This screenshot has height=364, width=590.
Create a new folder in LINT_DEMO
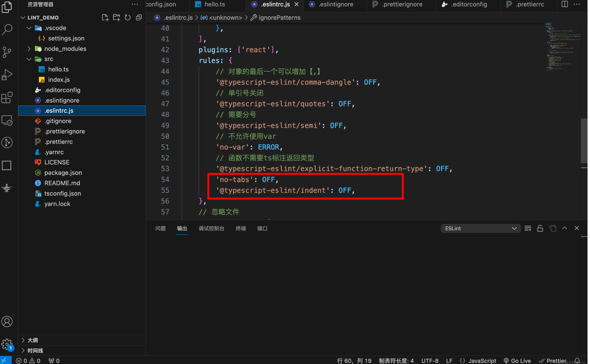tap(116, 18)
